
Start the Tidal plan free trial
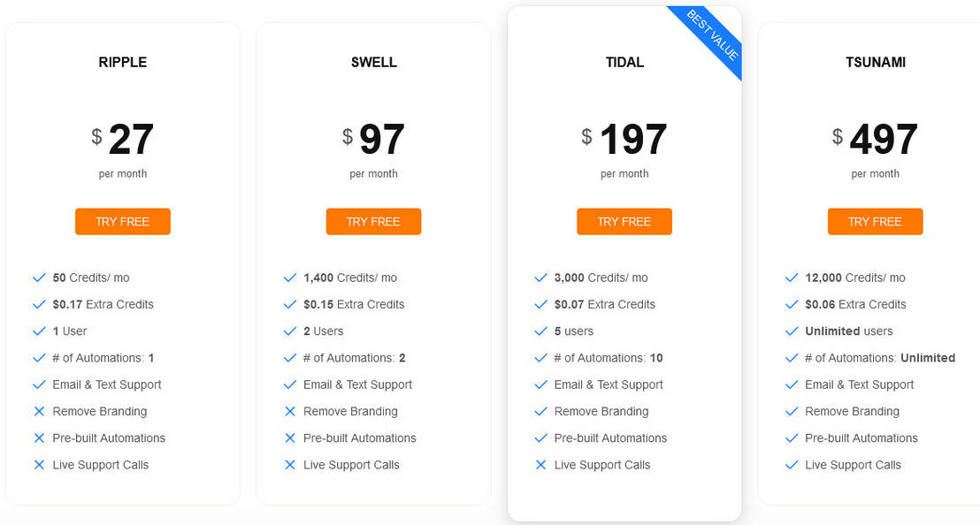coord(624,222)
